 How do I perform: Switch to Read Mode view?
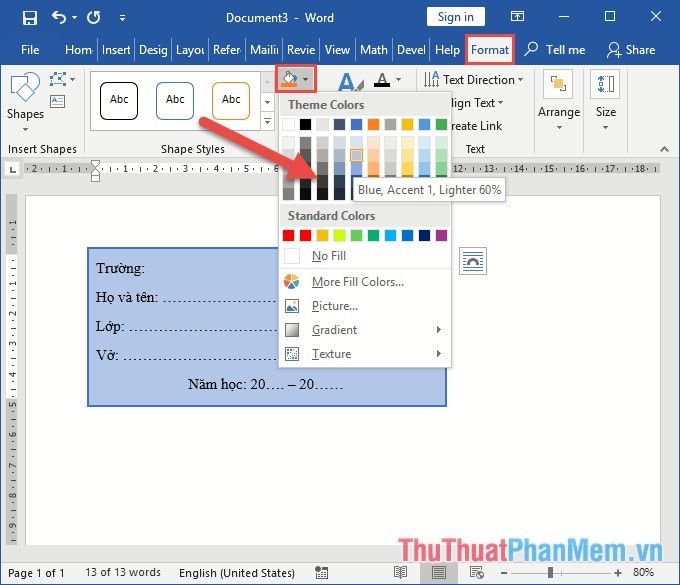400,573
